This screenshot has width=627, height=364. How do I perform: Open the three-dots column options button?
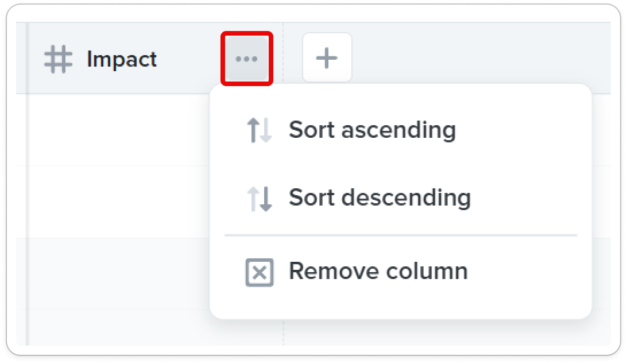(247, 59)
